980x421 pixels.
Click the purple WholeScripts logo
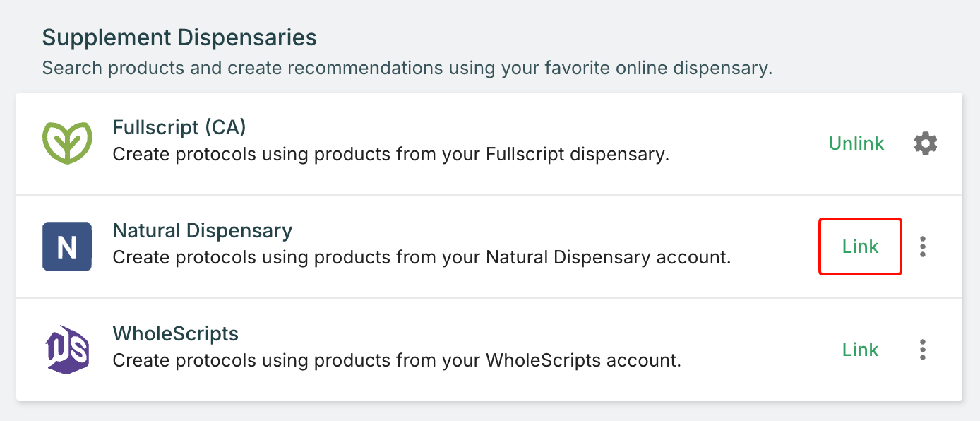[x=66, y=350]
